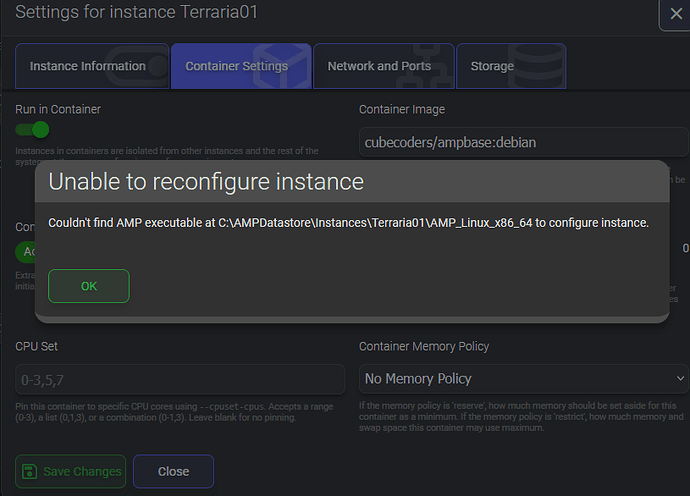
Task: Open the Storage tab
Action: (x=511, y=66)
